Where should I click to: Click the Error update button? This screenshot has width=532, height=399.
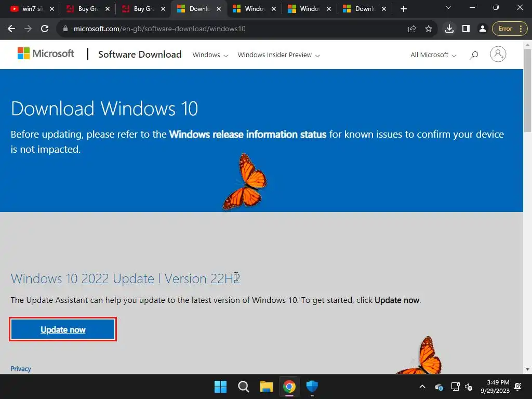click(510, 29)
